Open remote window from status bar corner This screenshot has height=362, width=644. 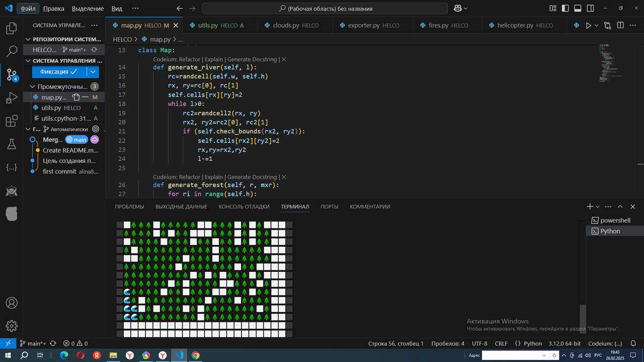(8, 343)
